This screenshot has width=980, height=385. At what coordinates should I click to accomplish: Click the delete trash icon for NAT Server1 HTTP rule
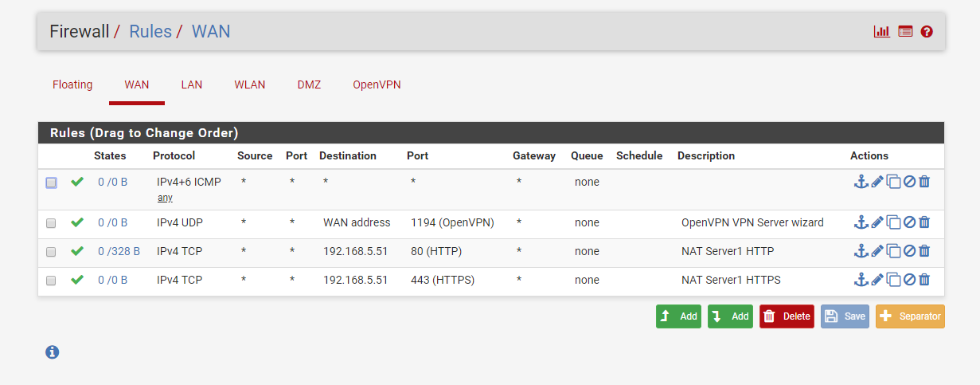click(x=924, y=251)
